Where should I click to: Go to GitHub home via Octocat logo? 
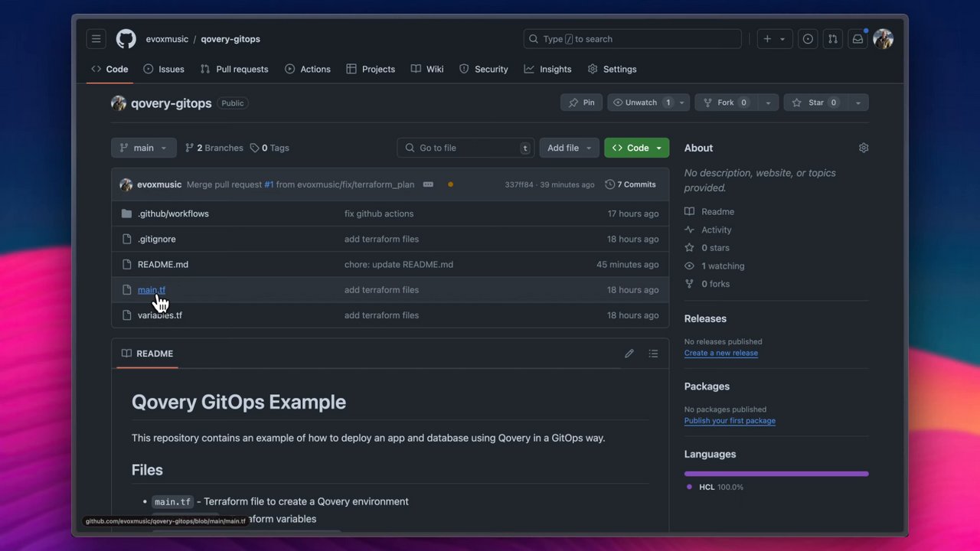[126, 39]
